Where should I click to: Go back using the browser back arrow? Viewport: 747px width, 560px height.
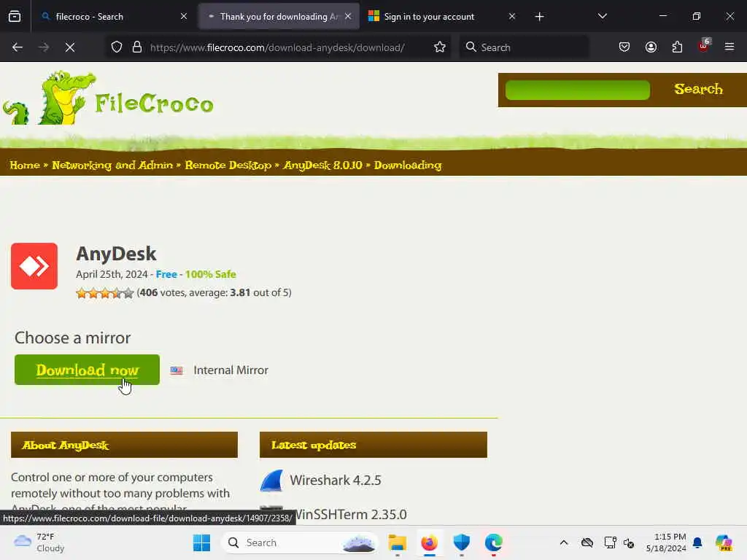click(18, 47)
